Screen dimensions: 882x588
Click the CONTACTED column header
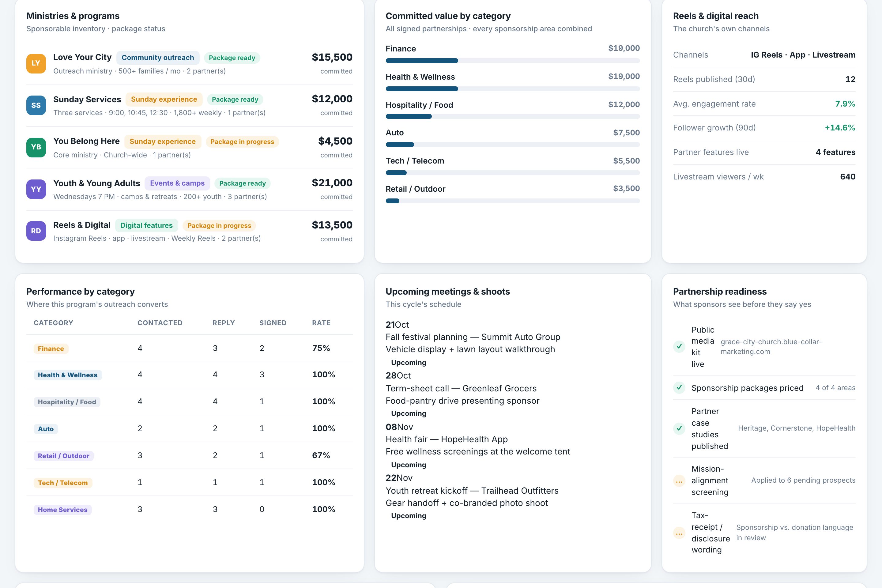click(160, 323)
